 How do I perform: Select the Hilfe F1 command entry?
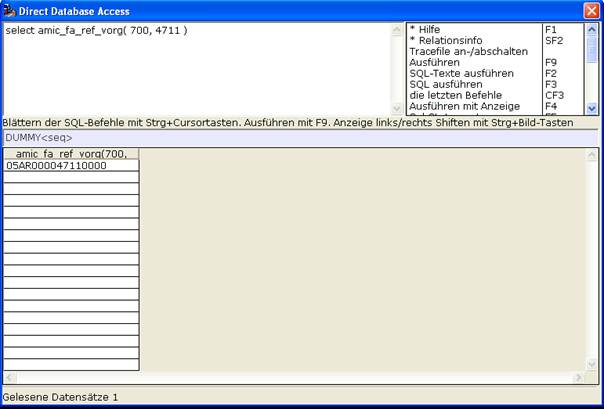click(495, 30)
